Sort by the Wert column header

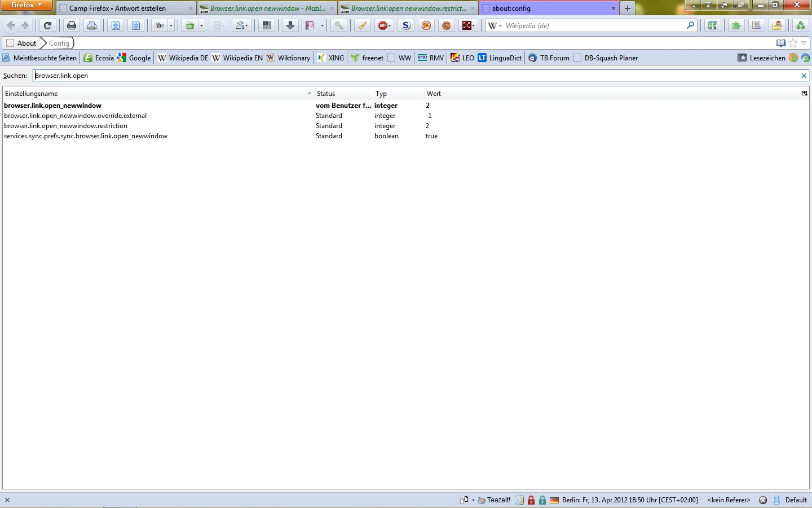[612, 93]
